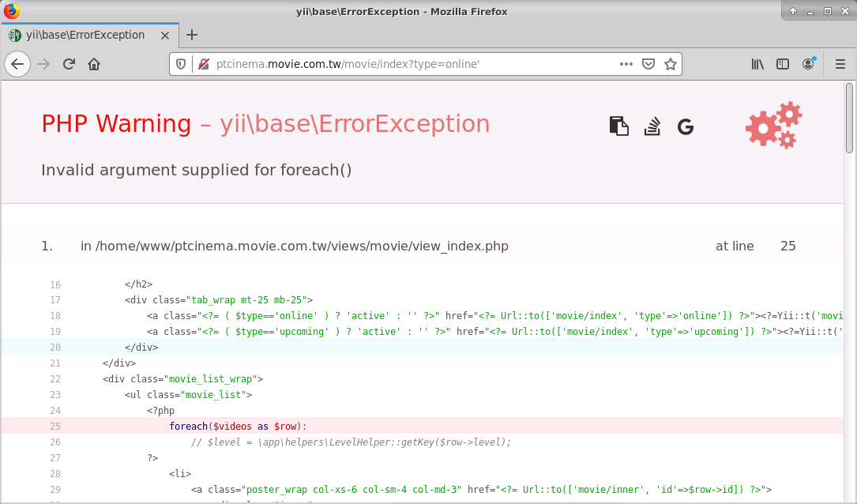Open tracking protection shield icon
This screenshot has height=504, width=857.
(181, 64)
